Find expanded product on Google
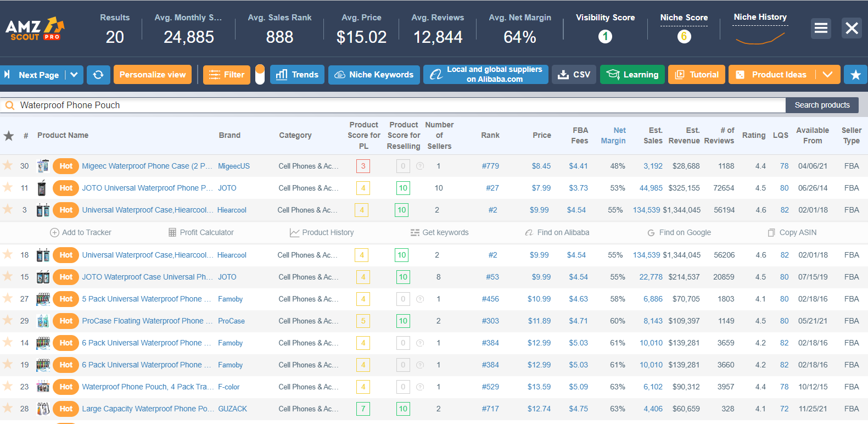Image resolution: width=868 pixels, height=424 pixels. pos(679,232)
